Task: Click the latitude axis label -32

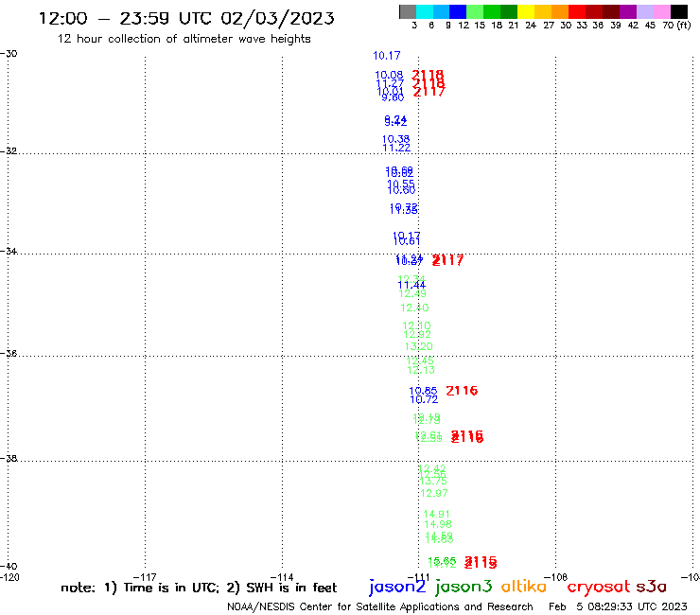Action: [9, 151]
